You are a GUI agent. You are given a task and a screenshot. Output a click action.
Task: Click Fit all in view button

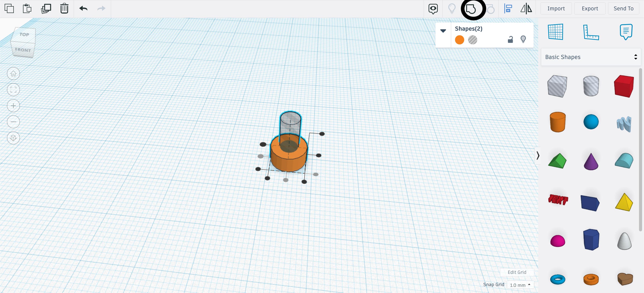13,90
